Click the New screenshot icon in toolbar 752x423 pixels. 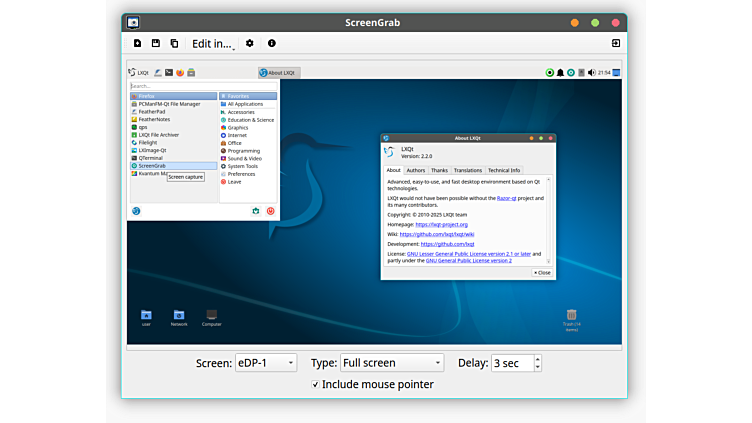[137, 44]
